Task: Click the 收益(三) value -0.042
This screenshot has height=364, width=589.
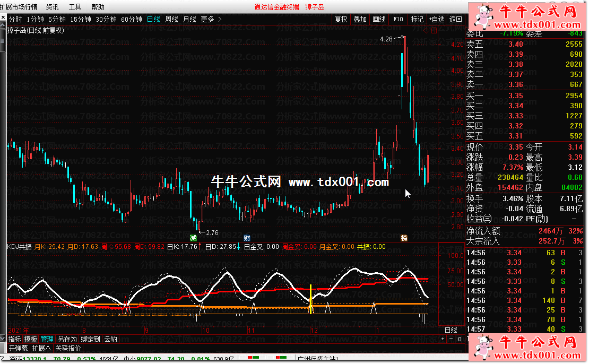Action: click(512, 219)
